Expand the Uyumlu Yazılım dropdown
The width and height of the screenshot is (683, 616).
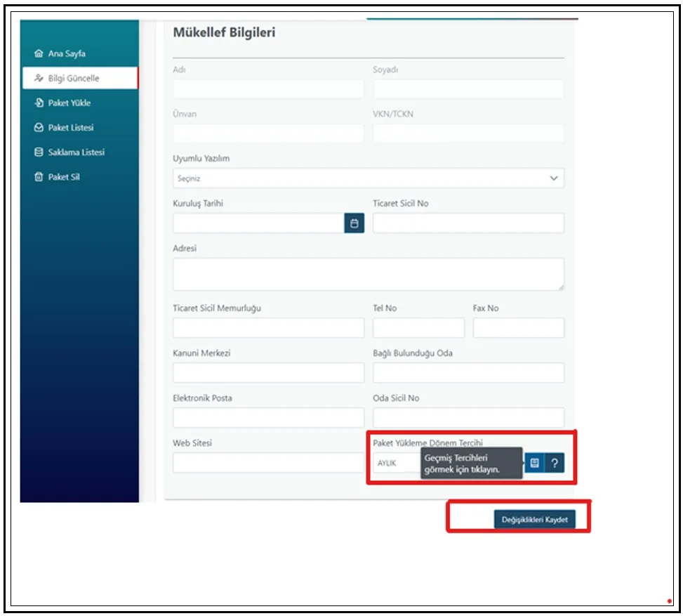(x=368, y=178)
